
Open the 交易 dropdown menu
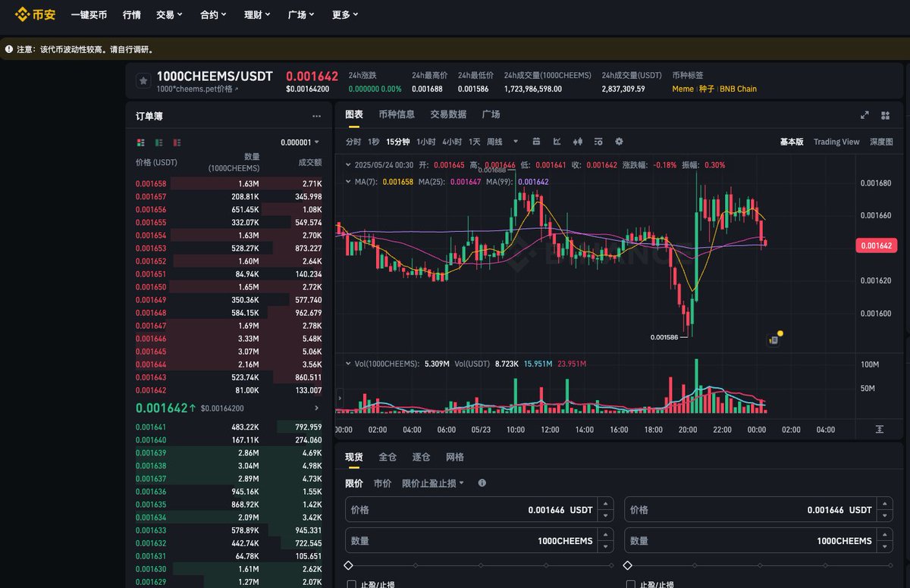pyautogui.click(x=169, y=14)
